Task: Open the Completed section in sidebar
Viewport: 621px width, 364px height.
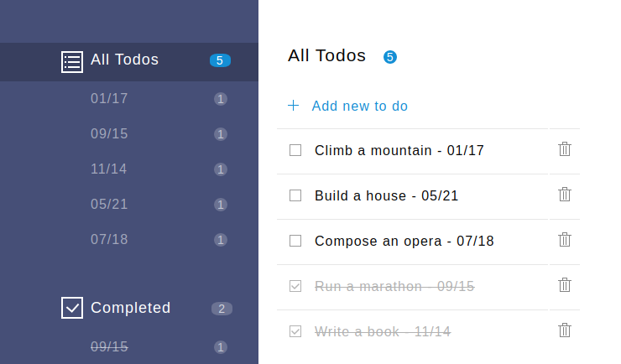Action: [130, 308]
